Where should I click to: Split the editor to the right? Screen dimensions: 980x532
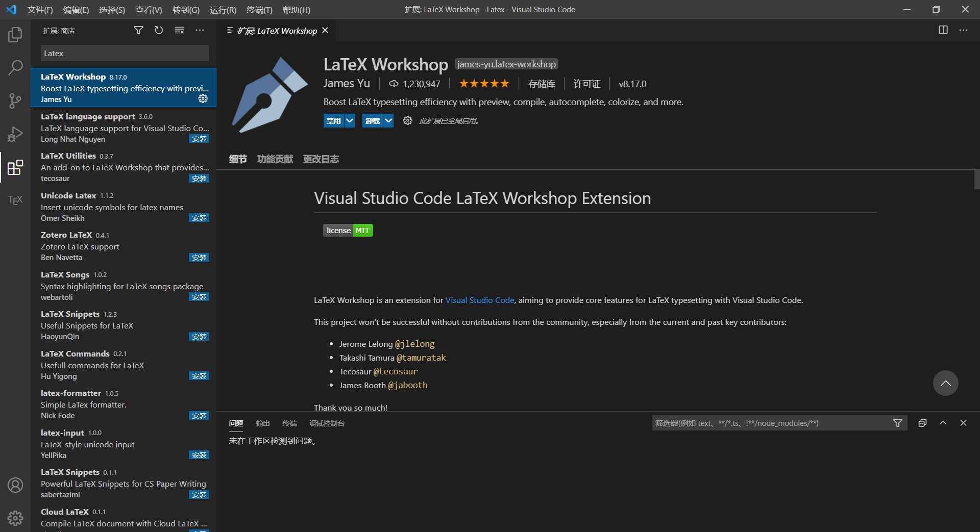(943, 30)
